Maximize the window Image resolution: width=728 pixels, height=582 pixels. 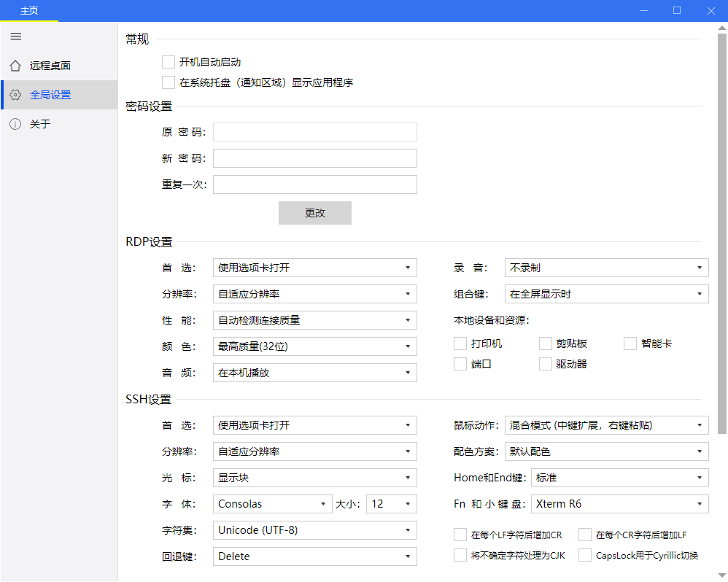(677, 11)
